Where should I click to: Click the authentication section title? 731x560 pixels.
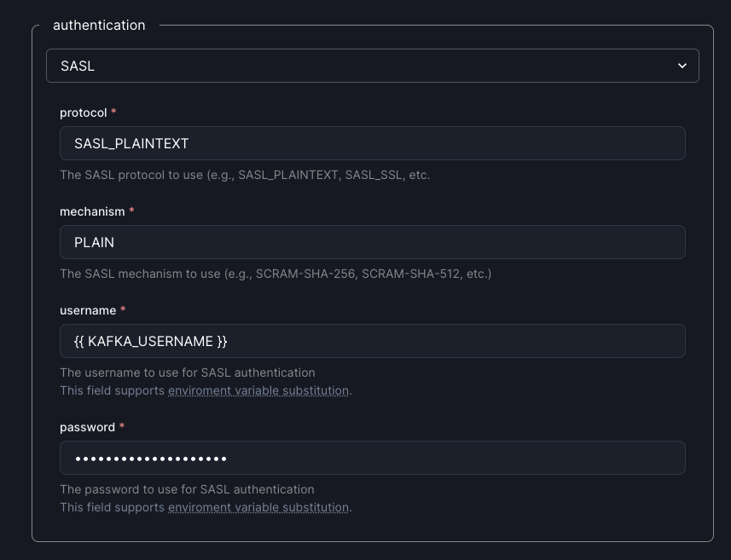pyautogui.click(x=99, y=26)
